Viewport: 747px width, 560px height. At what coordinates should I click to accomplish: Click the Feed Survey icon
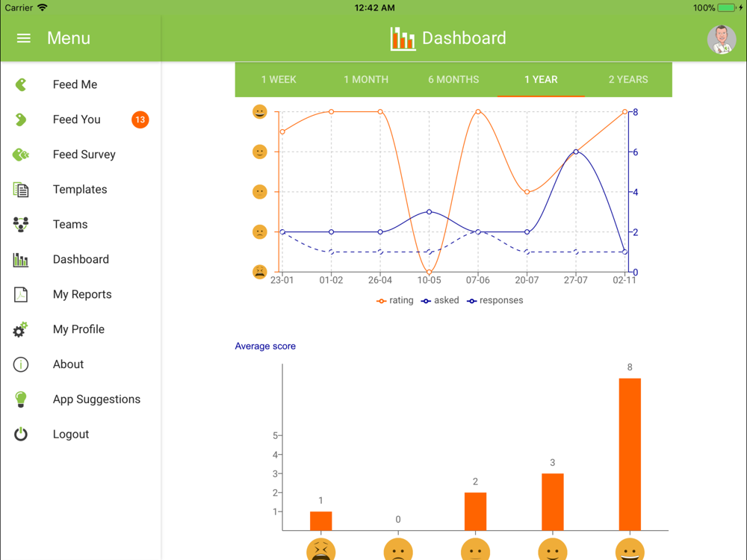pyautogui.click(x=20, y=155)
